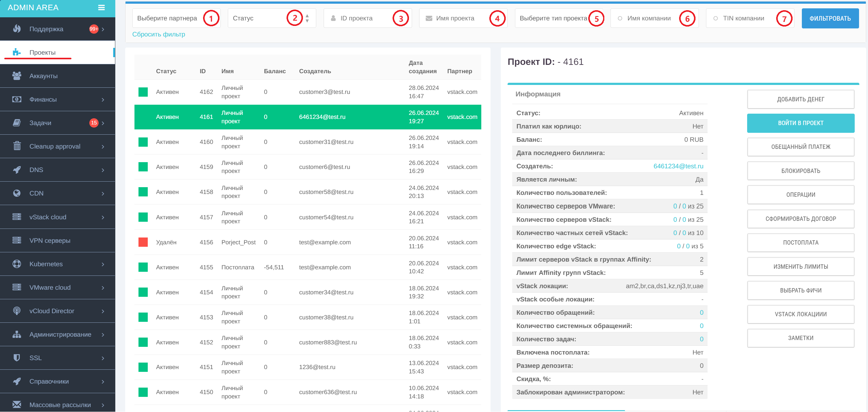Click Количество обращений value 0

[x=701, y=313]
